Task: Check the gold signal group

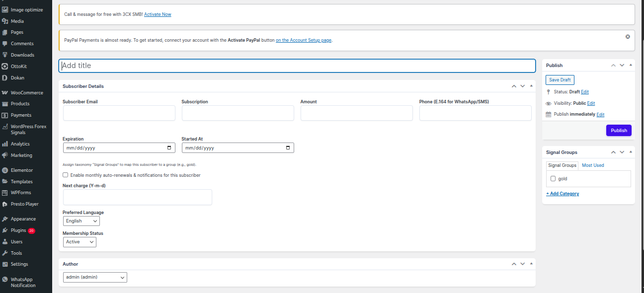Action: (x=553, y=179)
